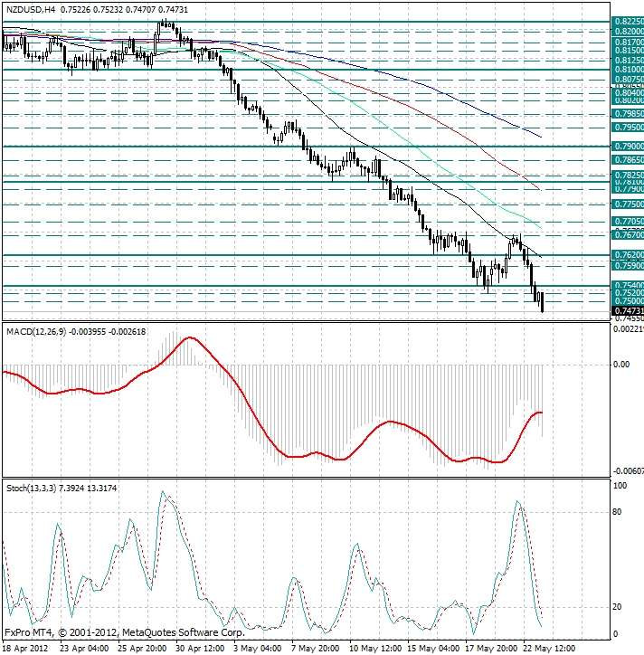Click the MACD -0.00607 scale label

628,471
